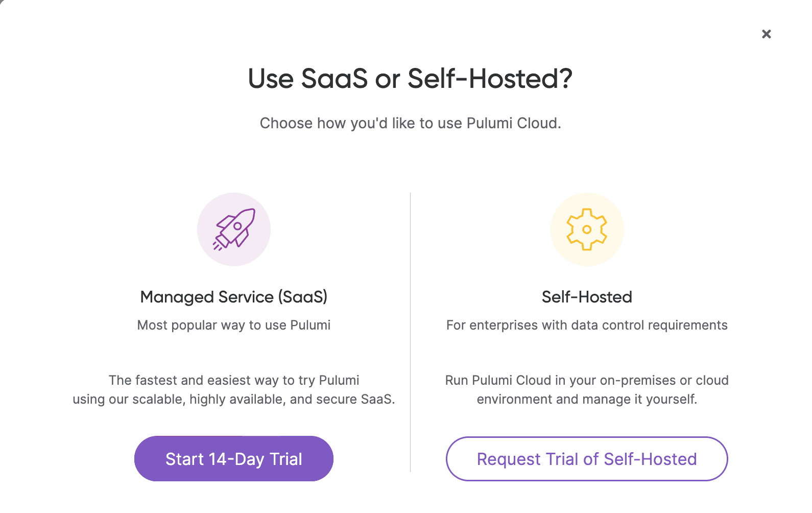Click 'Run Pulumi Cloud in your on-premises' description
812x513 pixels.
(x=587, y=380)
